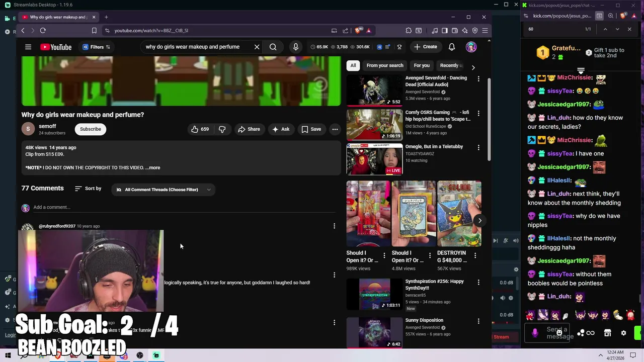Image resolution: width=644 pixels, height=362 pixels.
Task: Open the vidIQ Filters dropdown
Action: [97, 47]
